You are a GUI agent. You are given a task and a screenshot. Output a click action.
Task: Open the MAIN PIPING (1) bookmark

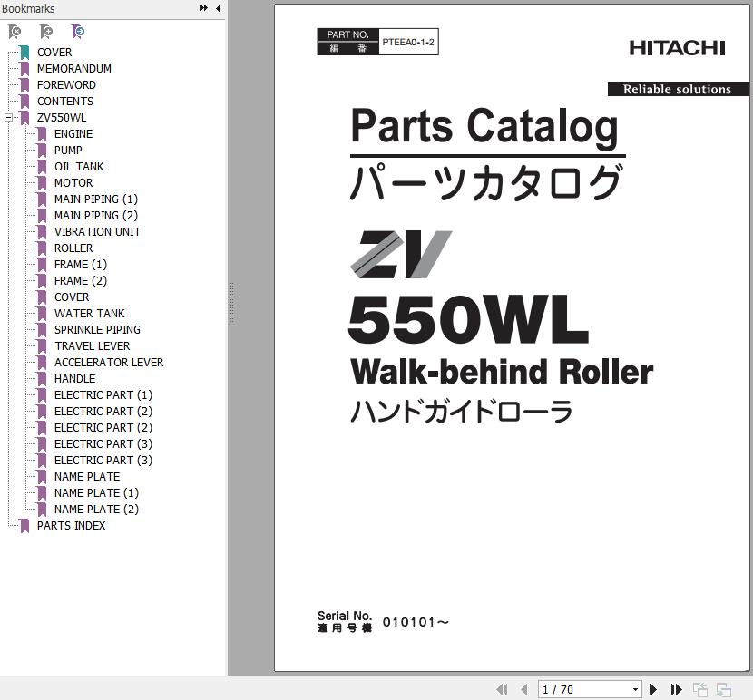96,199
